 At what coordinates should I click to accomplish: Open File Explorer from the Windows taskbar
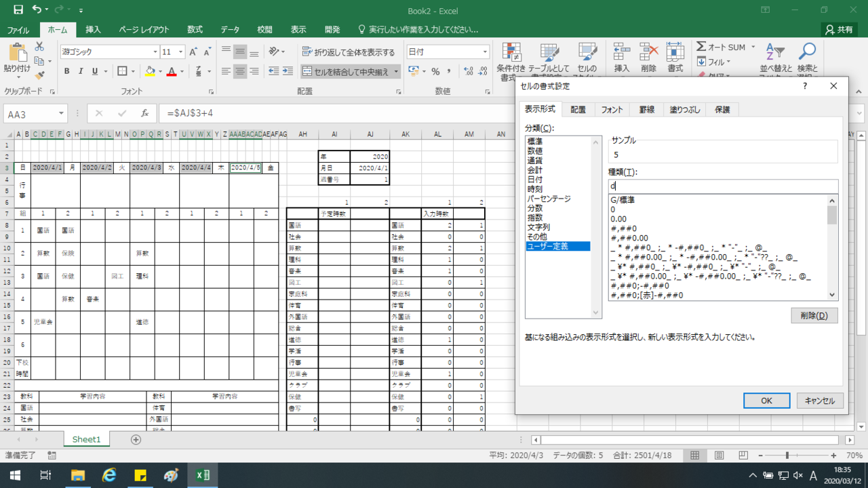pyautogui.click(x=77, y=474)
